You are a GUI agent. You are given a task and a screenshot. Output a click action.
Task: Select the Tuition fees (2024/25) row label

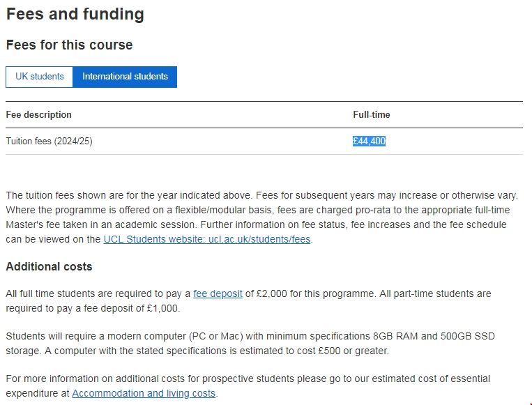(49, 141)
